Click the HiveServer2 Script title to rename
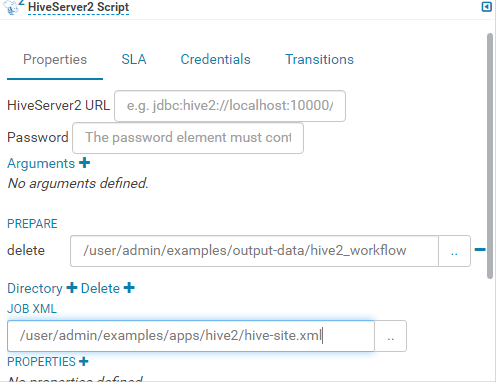 (78, 7)
